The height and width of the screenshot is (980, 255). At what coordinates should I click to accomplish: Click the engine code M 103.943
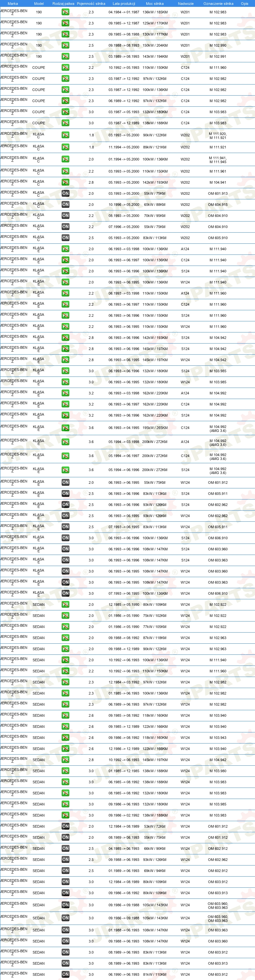pos(218,738)
